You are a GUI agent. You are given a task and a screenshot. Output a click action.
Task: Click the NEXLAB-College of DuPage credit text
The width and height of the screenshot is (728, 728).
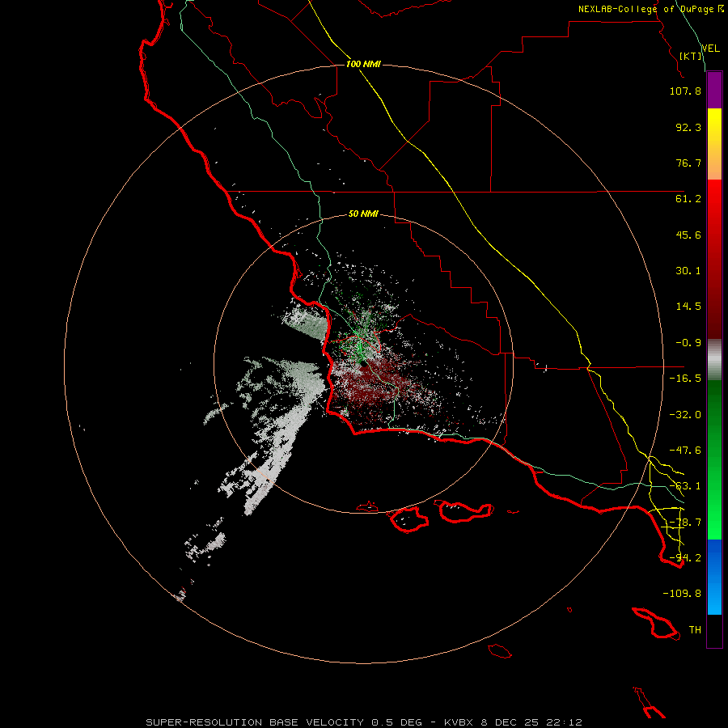pos(651,9)
